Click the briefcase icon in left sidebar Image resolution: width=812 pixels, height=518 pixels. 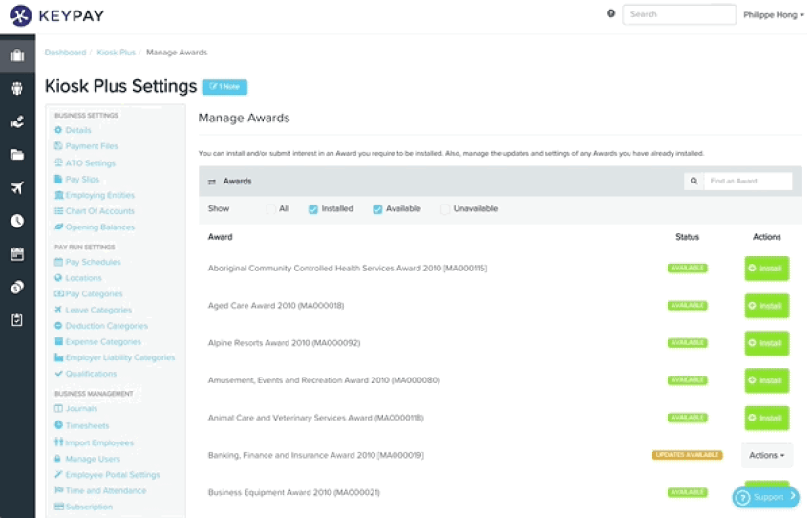[17, 54]
